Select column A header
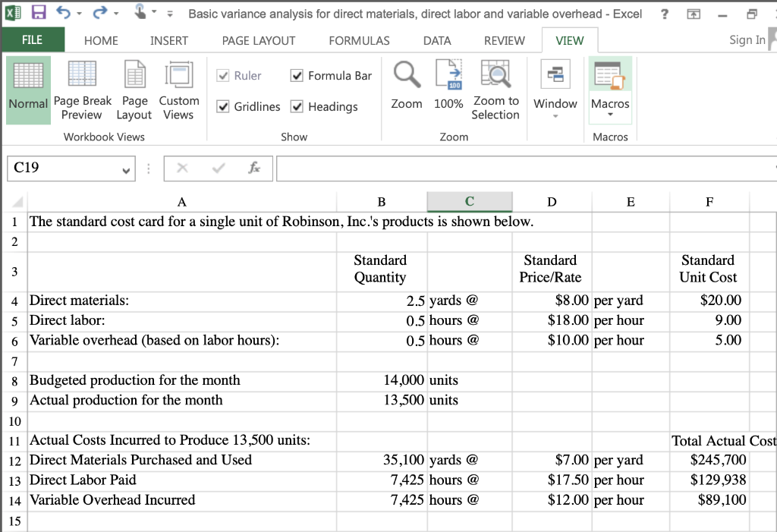This screenshot has width=777, height=532. tap(182, 201)
